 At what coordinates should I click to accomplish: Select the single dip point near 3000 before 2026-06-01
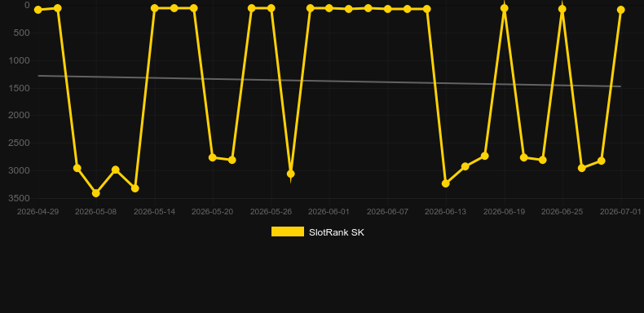290,174
